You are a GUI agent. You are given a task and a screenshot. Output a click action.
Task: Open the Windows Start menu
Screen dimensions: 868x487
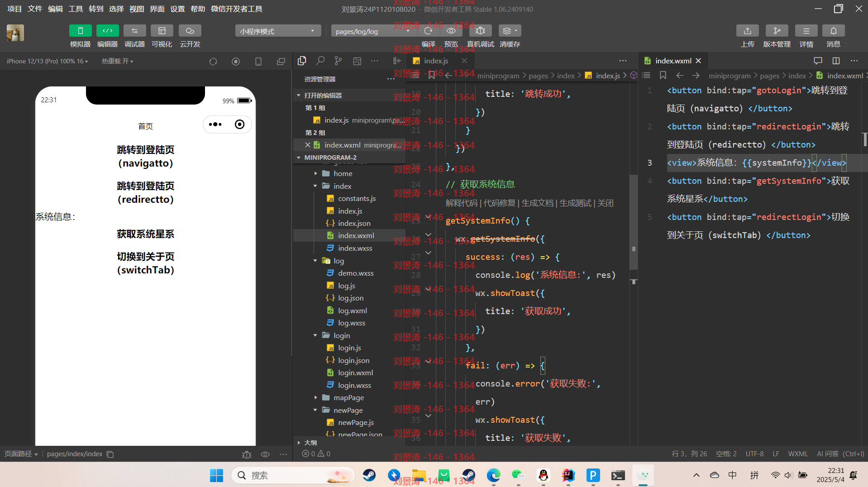[216, 475]
